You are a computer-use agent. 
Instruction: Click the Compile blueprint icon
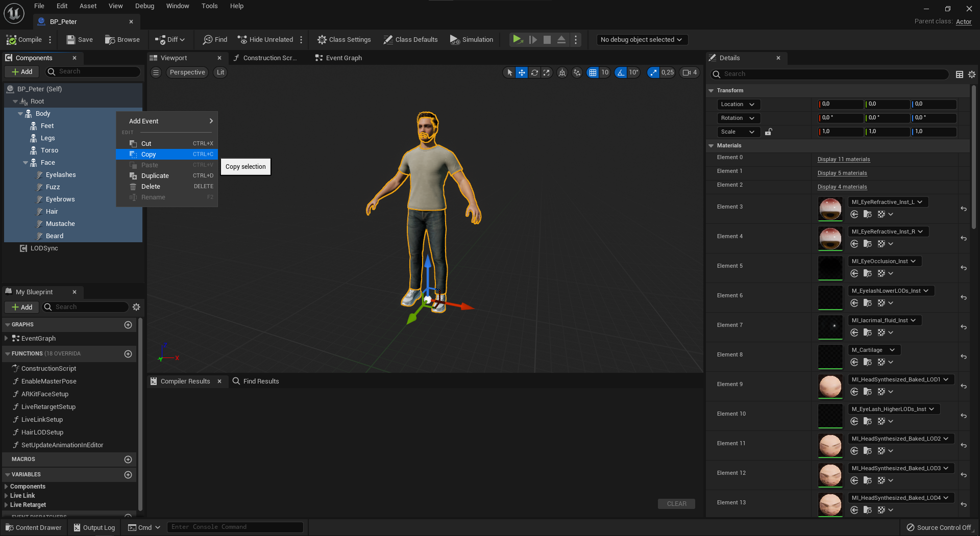[x=11, y=40]
